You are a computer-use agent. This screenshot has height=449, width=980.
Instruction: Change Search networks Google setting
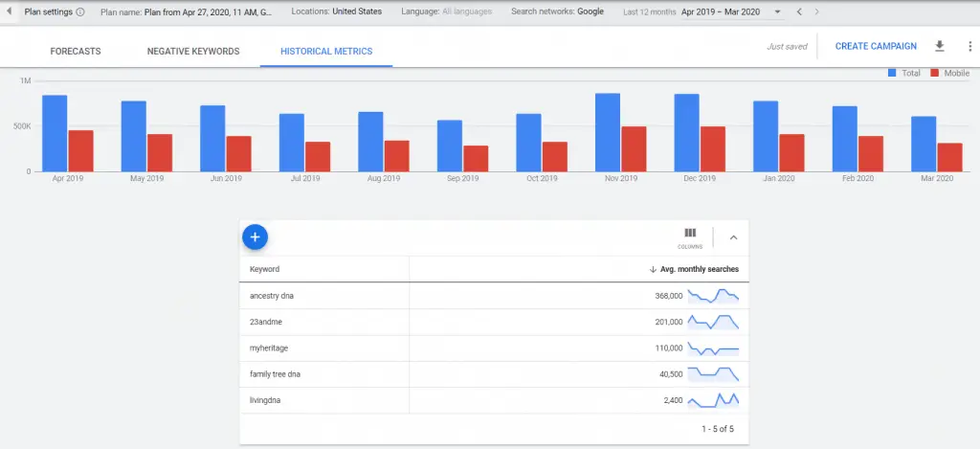[x=558, y=11]
